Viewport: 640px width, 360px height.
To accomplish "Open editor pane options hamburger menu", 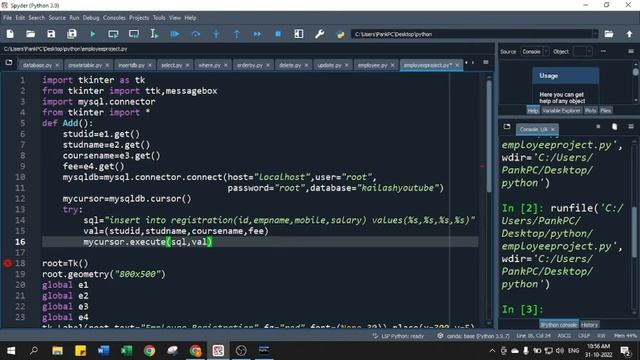I will pyautogui.click(x=486, y=62).
